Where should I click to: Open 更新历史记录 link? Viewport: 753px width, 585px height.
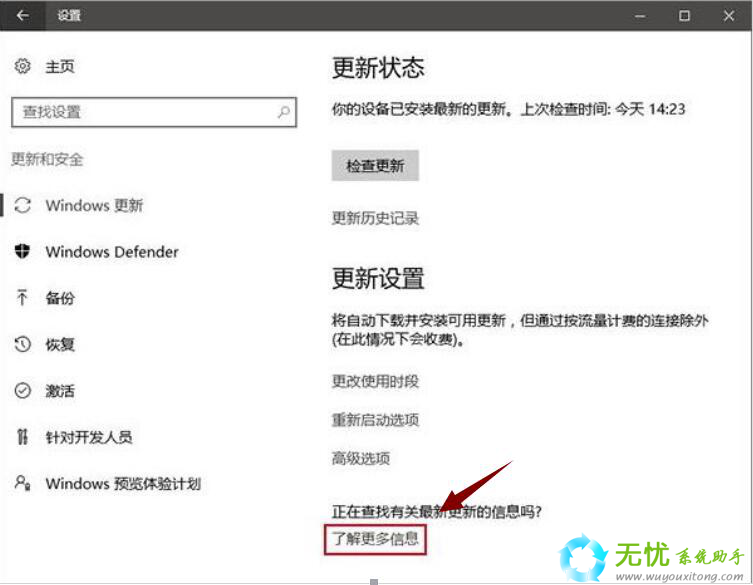click(375, 218)
